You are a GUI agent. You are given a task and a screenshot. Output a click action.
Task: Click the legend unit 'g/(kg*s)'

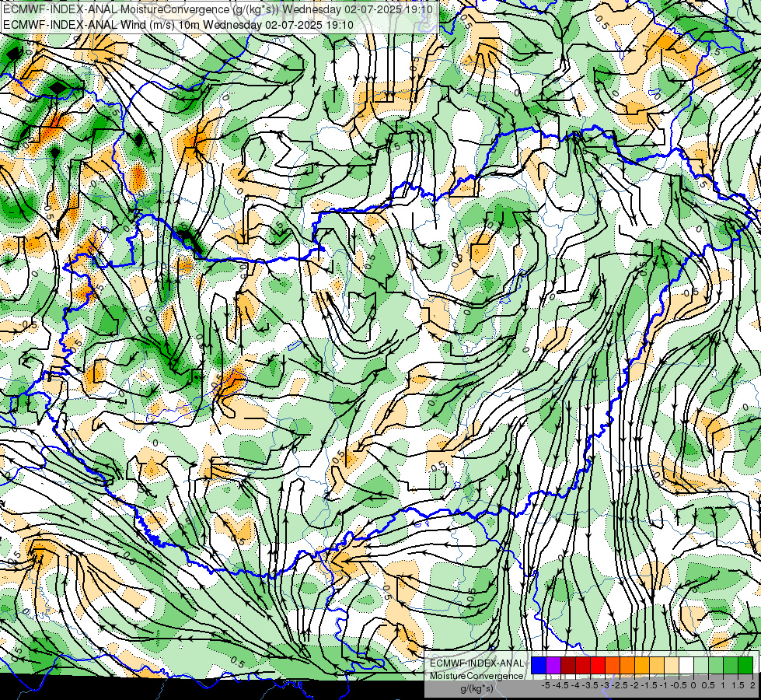pyautogui.click(x=476, y=688)
